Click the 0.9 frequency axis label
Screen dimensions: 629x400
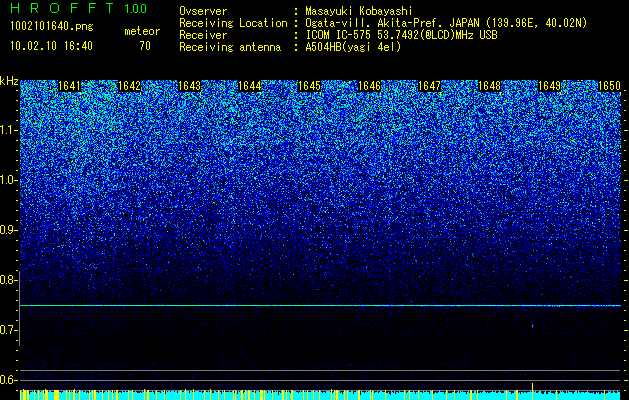(7, 230)
